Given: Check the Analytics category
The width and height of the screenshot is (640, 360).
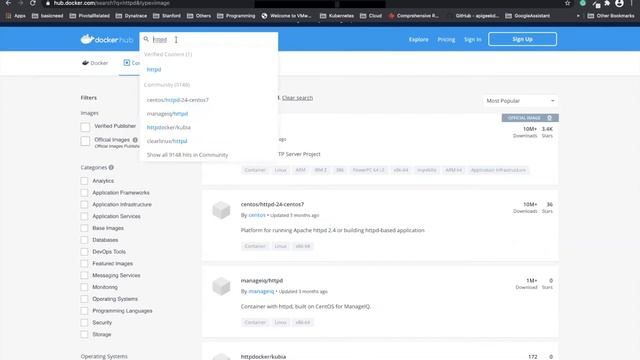Looking at the screenshot, I should pos(84,180).
